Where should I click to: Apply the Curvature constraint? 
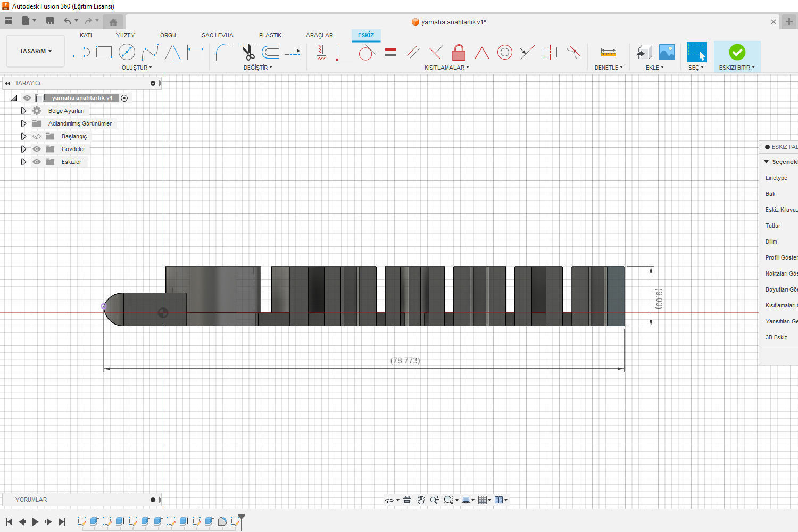coord(573,52)
